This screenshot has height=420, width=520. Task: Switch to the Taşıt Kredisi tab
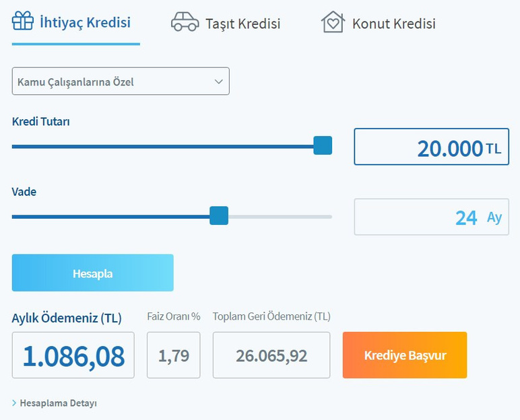click(243, 24)
